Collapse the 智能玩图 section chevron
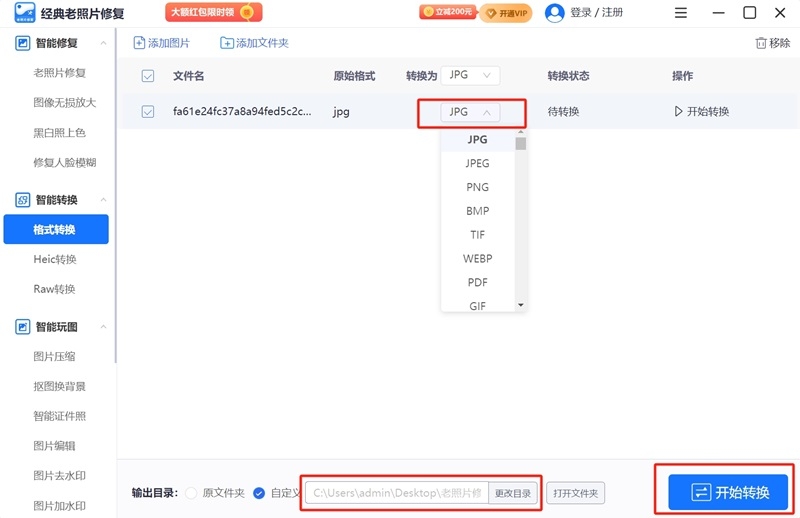800x518 pixels. pyautogui.click(x=104, y=327)
